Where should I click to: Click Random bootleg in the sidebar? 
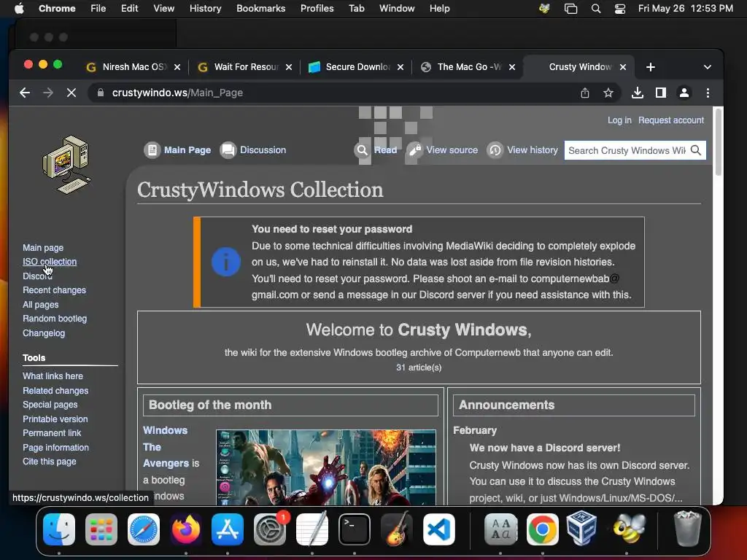click(55, 319)
